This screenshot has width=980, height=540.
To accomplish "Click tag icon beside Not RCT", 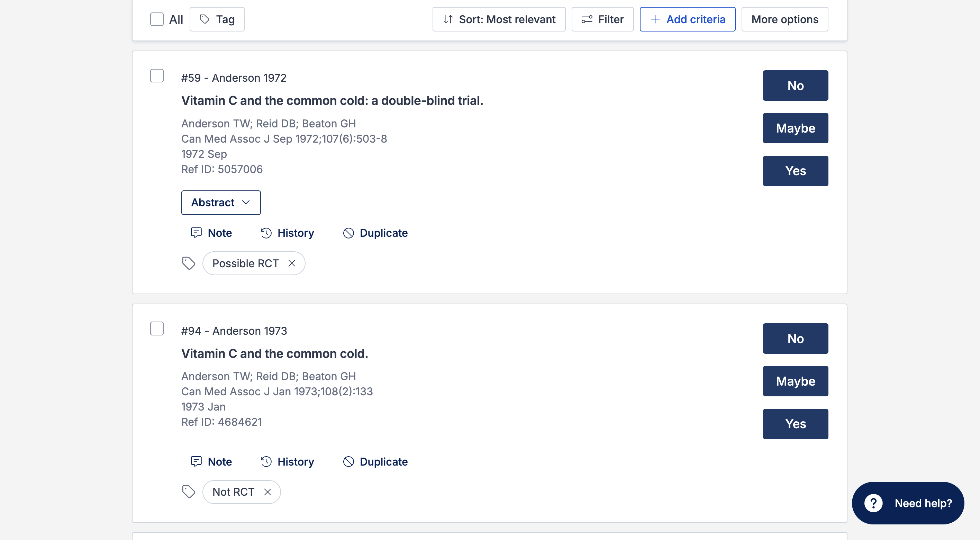I will [189, 492].
